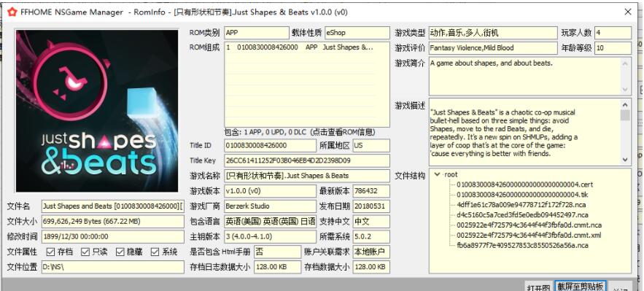
Task: Click the 游戏评价 Fantasy Violence field
Action: [x=493, y=48]
